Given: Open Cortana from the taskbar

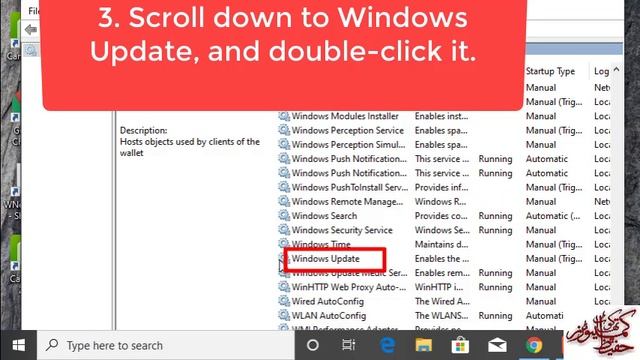Looking at the screenshot, I should coord(313,345).
